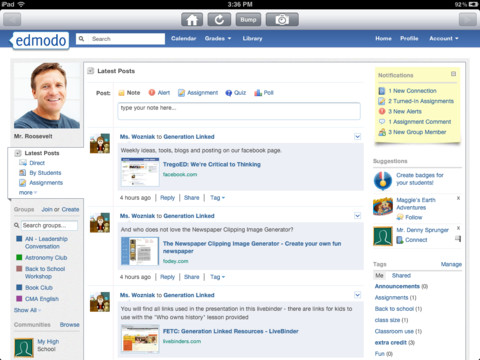Screen dimensions: 480x360
Task: View 1 New Connection notification
Action: 408,91
